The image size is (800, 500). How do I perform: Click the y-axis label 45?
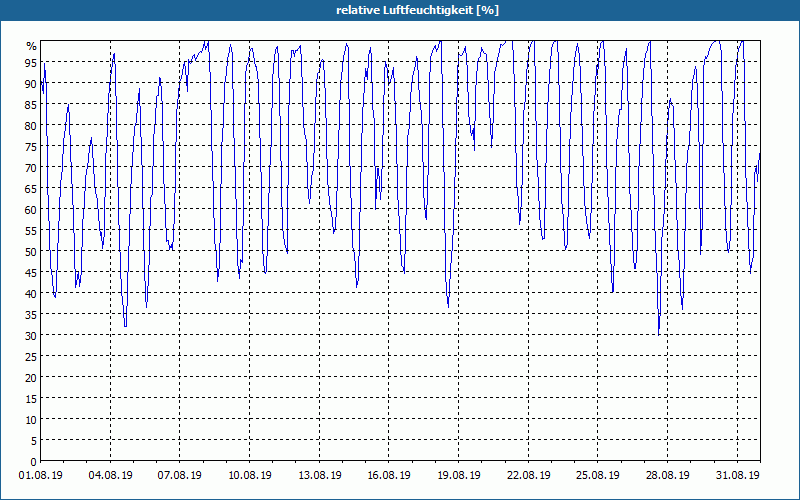(x=31, y=273)
